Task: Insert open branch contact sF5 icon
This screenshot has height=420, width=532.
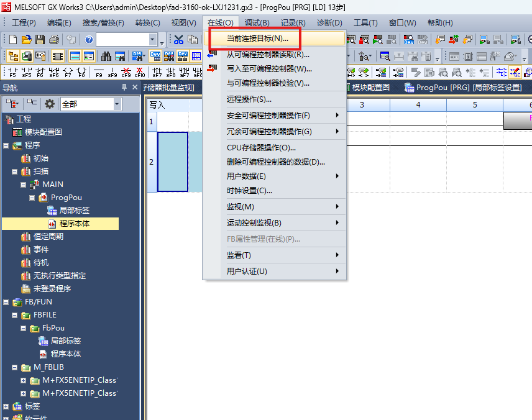Action: (x=27, y=72)
